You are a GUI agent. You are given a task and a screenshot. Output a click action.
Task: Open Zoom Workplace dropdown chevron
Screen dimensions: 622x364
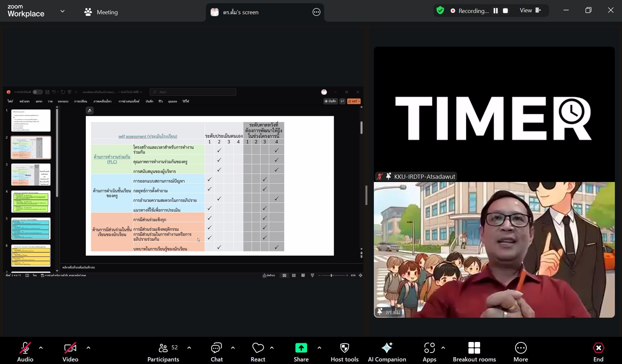(63, 11)
